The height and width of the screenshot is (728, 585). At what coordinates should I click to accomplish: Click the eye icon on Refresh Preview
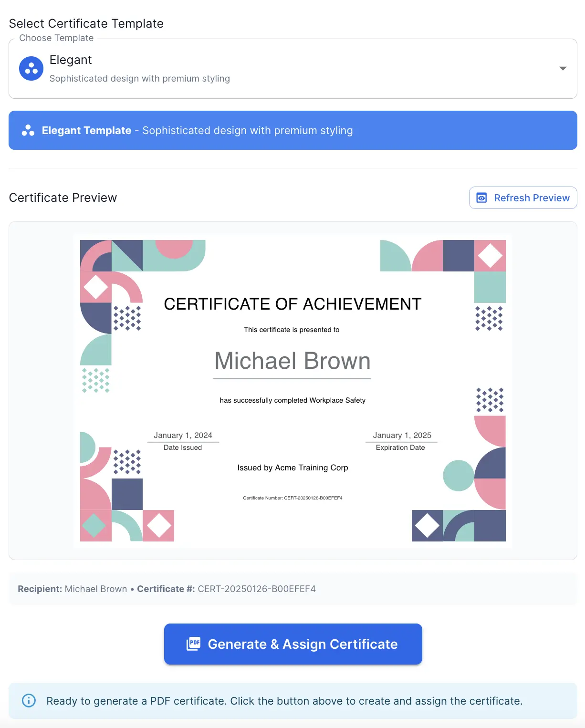point(481,198)
